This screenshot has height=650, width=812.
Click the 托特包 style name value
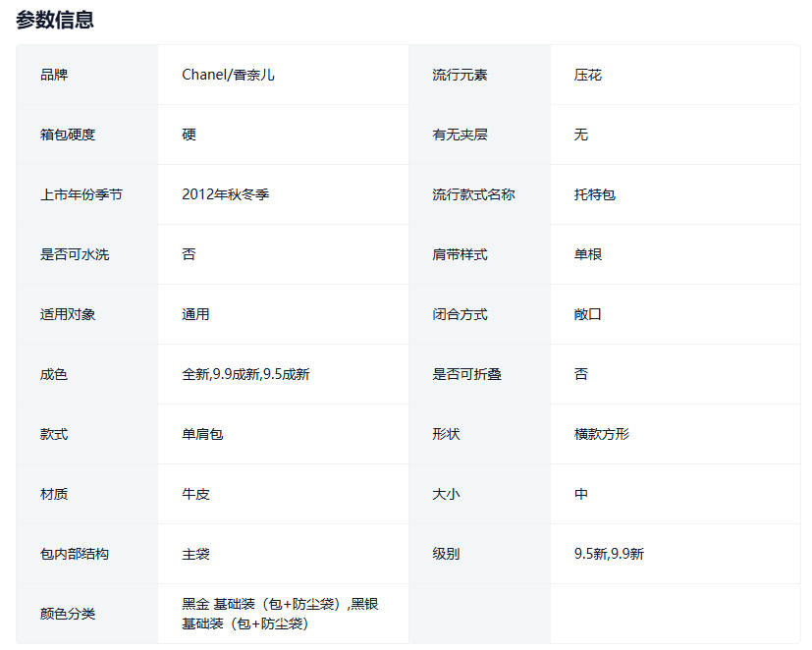tap(595, 194)
